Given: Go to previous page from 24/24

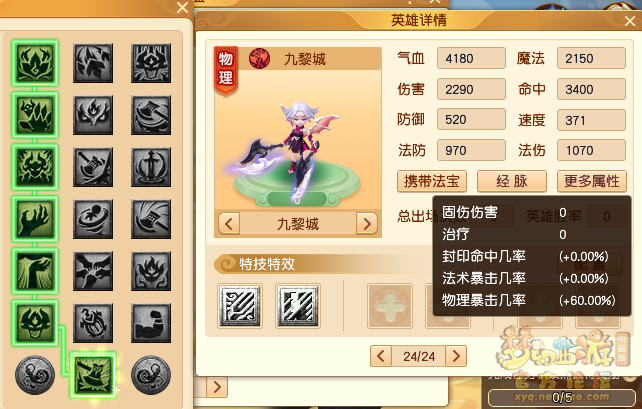Looking at the screenshot, I should point(381,356).
